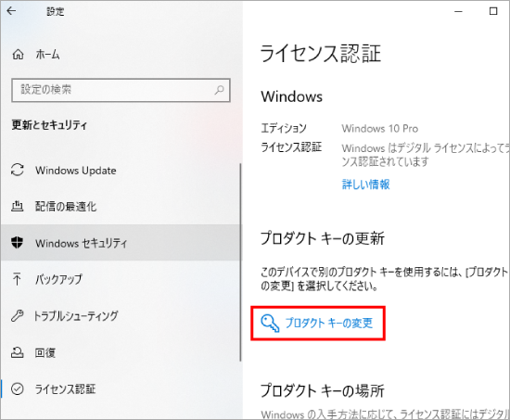Click the key icon for product key change

click(270, 323)
